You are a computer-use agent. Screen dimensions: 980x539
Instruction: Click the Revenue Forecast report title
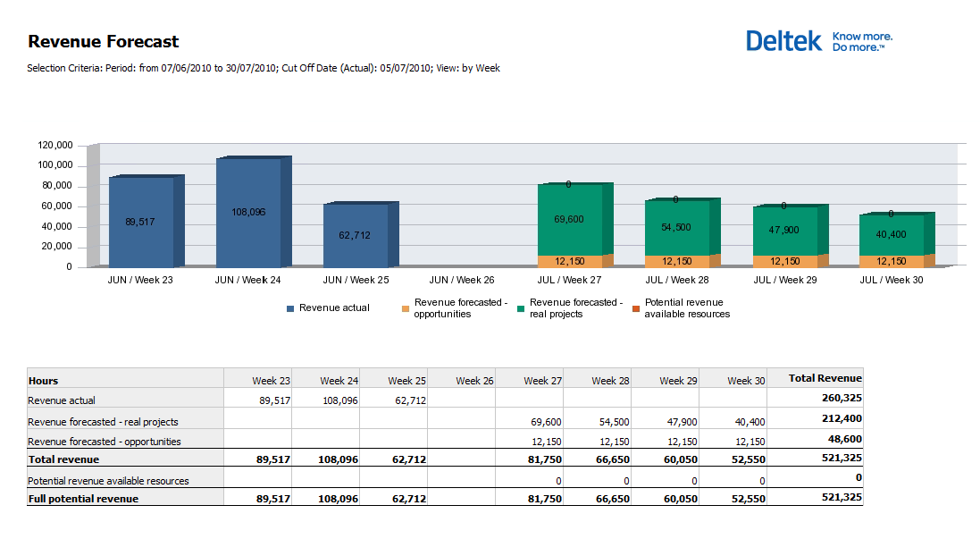(104, 41)
